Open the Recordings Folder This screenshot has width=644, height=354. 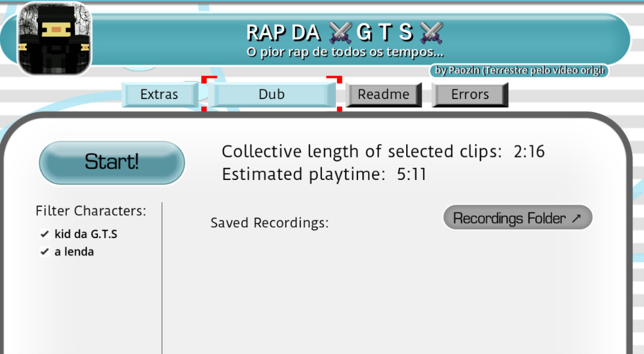tap(517, 218)
